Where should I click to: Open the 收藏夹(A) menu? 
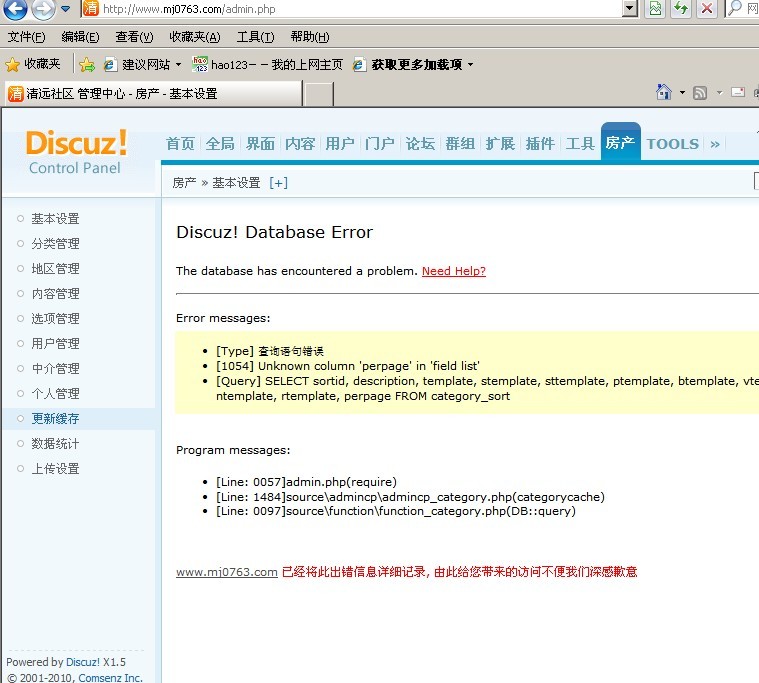pos(194,37)
